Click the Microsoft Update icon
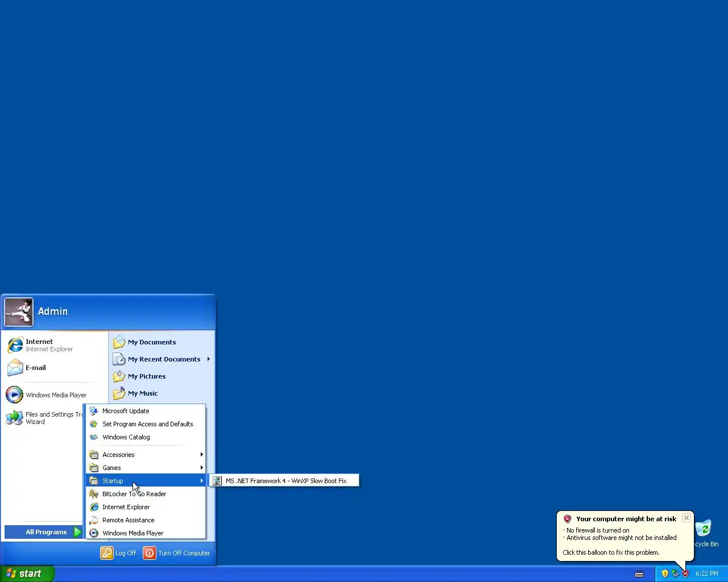Viewport: 728px width, 582px height. (94, 411)
